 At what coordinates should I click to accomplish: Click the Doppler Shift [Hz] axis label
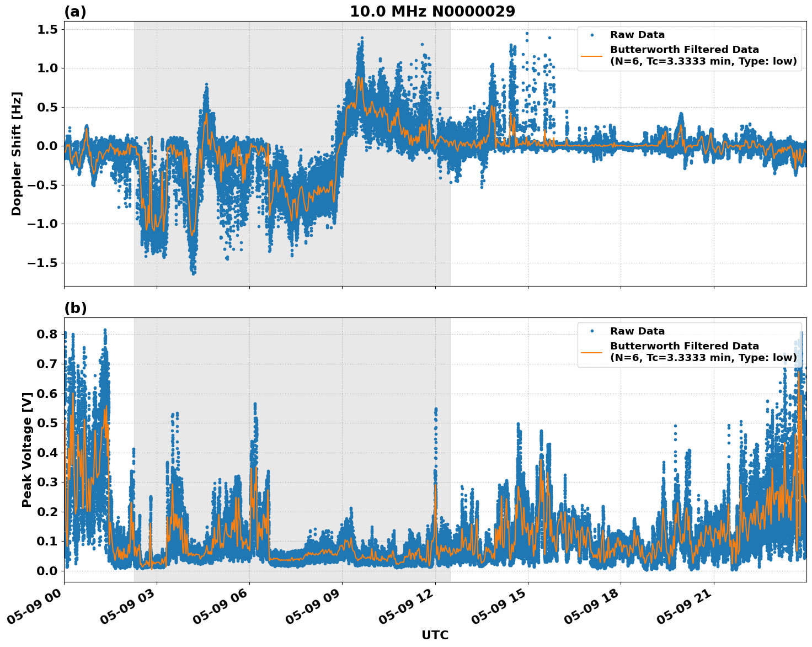pyautogui.click(x=18, y=150)
